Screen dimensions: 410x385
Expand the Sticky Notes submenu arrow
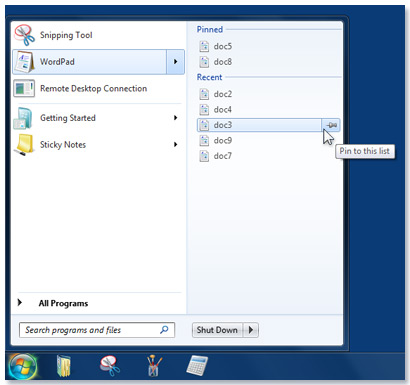pyautogui.click(x=175, y=144)
